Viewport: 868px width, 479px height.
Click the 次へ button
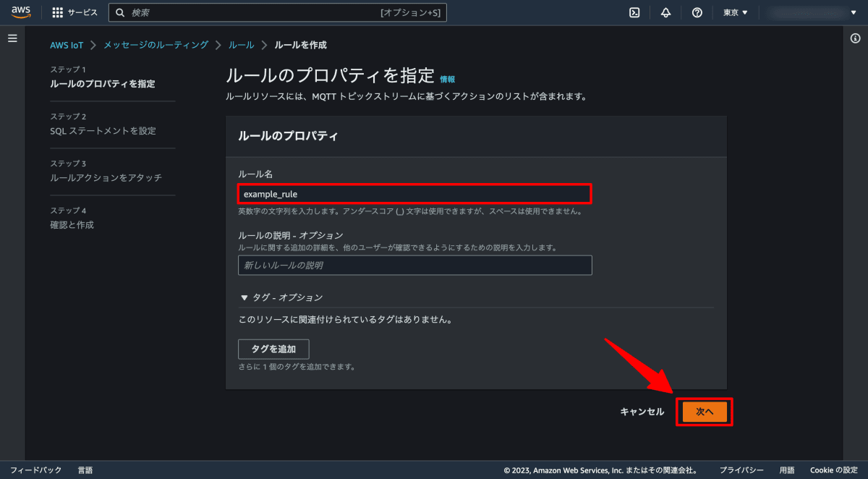coord(705,412)
